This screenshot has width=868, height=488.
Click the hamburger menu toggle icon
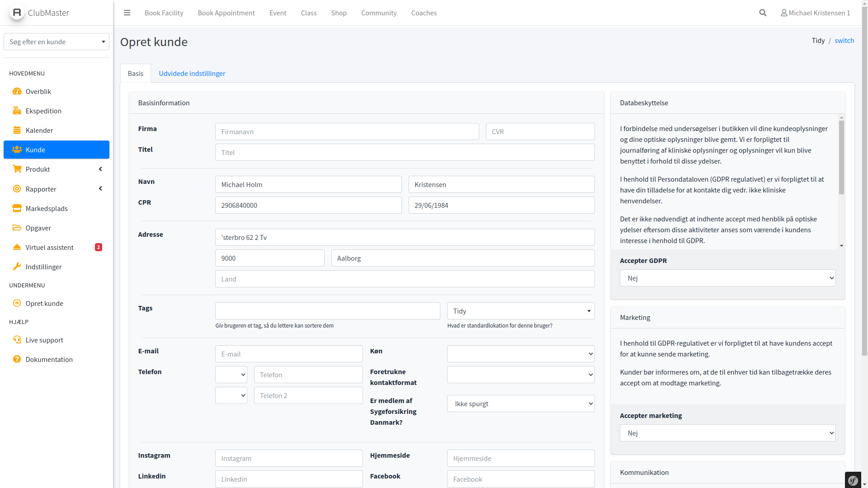click(x=127, y=13)
